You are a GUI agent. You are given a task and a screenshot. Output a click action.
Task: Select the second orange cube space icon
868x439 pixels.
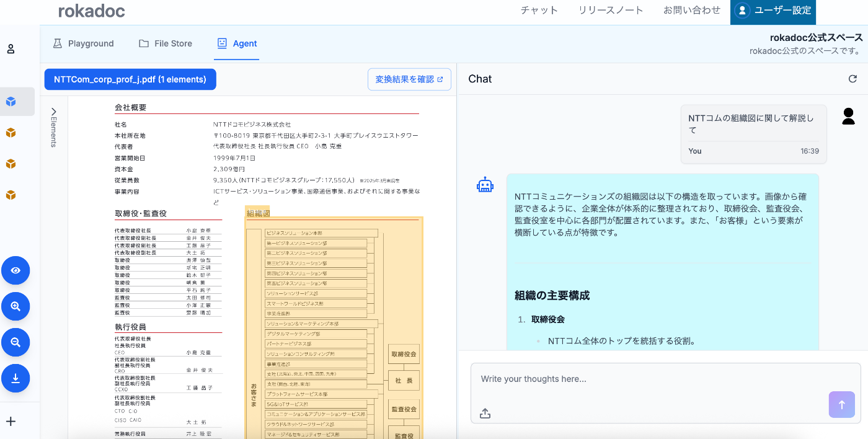click(11, 164)
